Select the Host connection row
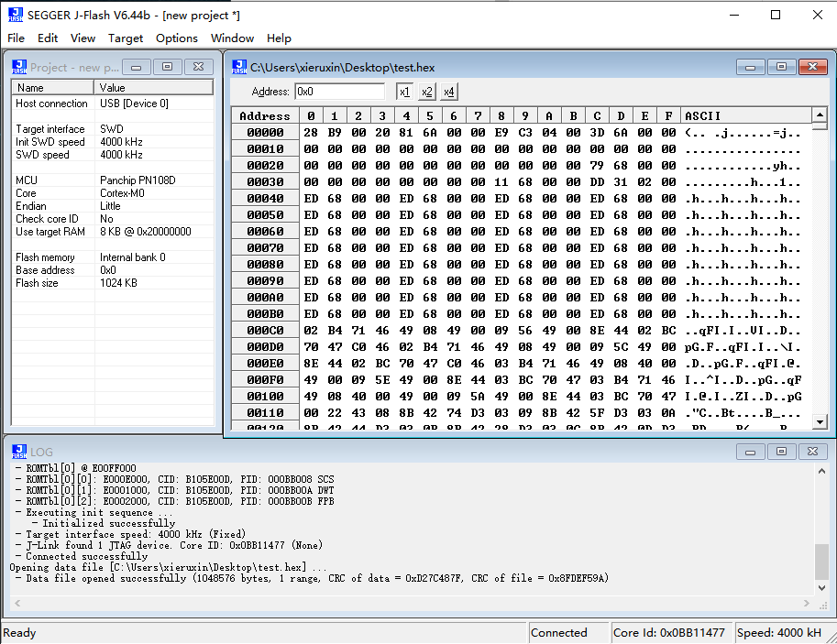This screenshot has width=837, height=644. point(113,104)
